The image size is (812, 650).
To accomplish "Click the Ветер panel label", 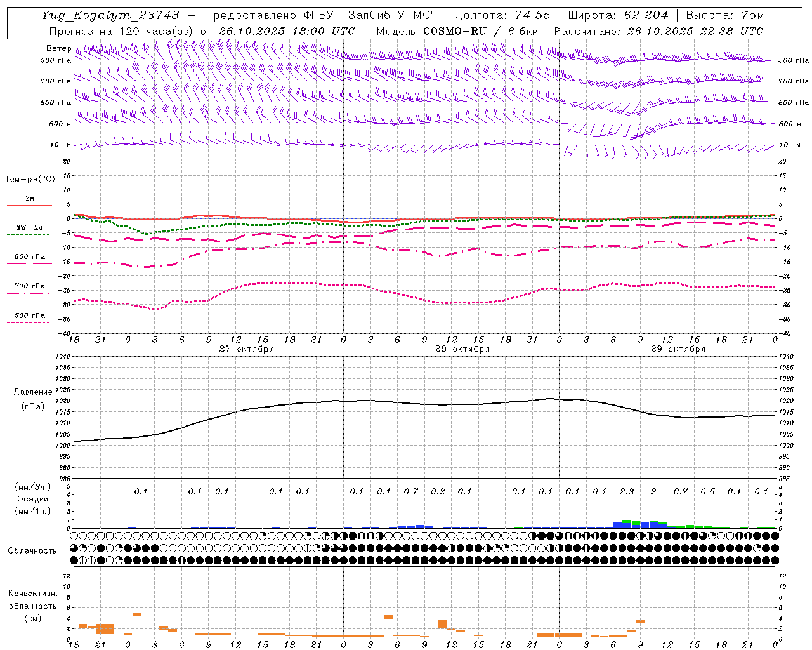I will [x=59, y=48].
